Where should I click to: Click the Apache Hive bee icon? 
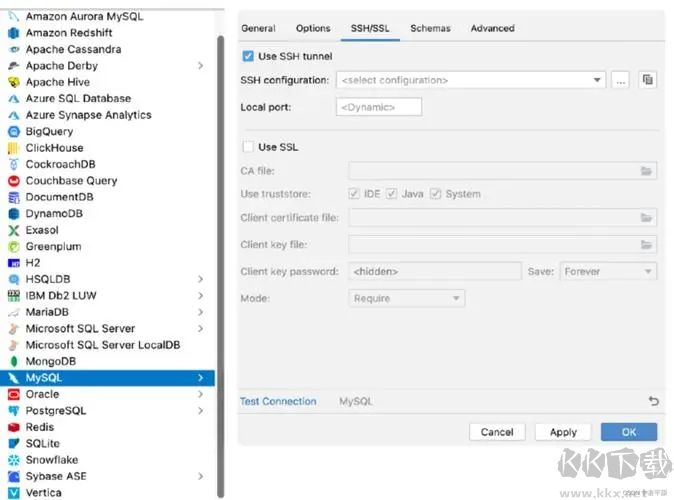click(x=14, y=82)
